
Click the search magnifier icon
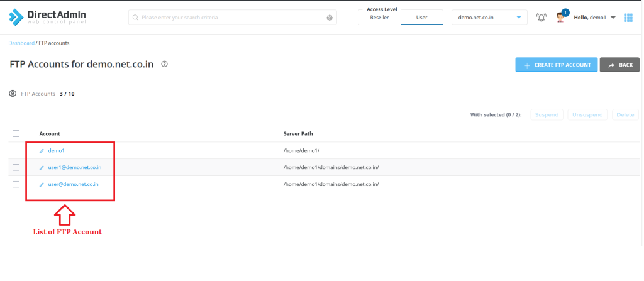click(135, 18)
